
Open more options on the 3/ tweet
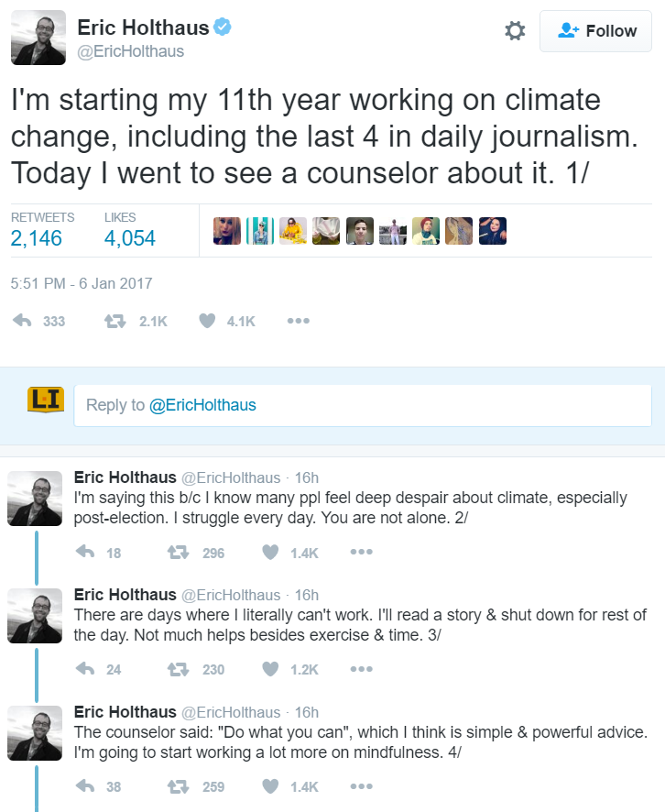point(361,669)
